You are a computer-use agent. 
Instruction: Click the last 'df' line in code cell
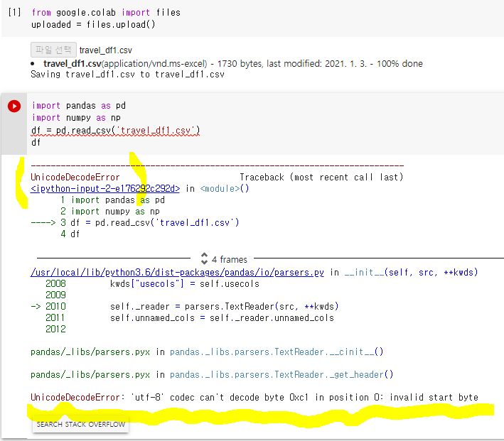pyautogui.click(x=36, y=142)
